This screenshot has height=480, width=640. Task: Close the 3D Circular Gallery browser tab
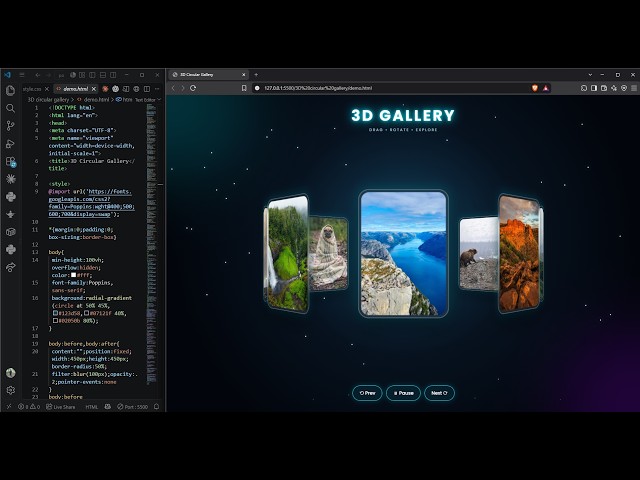(x=243, y=75)
